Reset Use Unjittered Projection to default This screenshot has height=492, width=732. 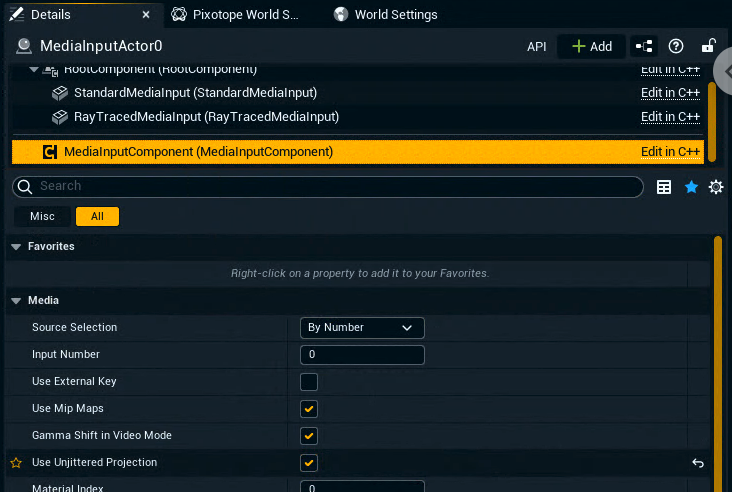(698, 463)
